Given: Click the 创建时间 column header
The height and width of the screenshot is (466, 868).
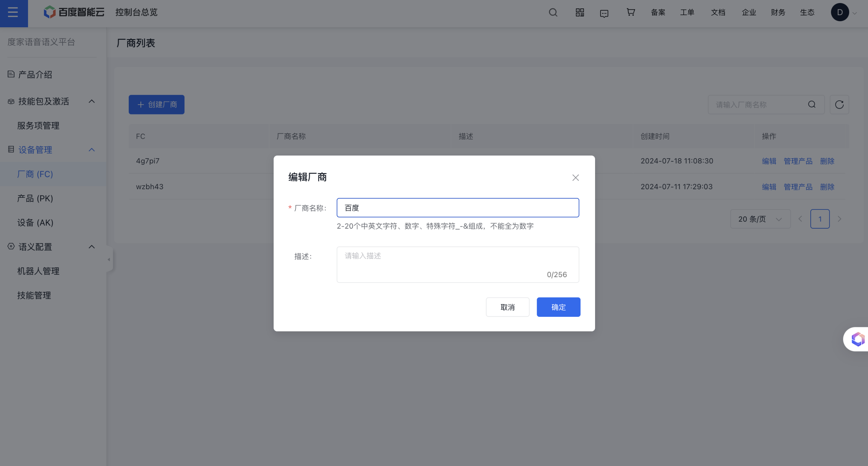Looking at the screenshot, I should coord(655,136).
